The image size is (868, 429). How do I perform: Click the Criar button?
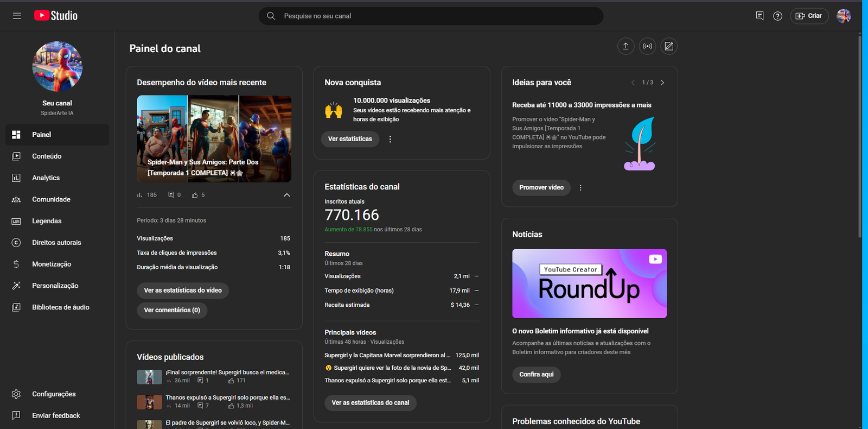[809, 16]
